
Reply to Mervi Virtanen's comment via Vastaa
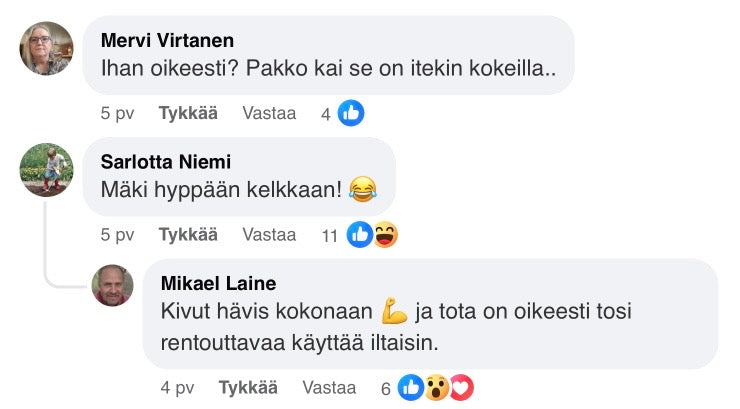point(269,114)
